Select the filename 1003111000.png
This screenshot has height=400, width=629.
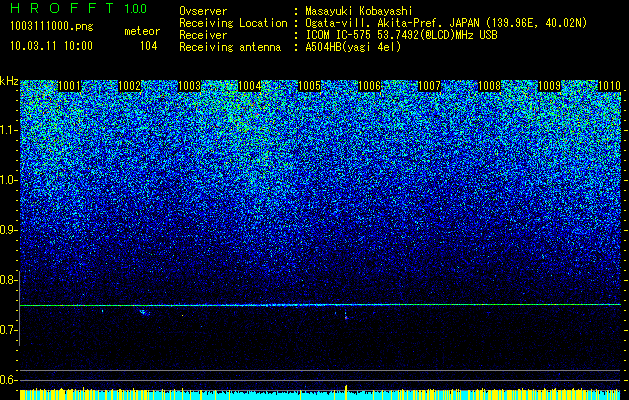click(x=52, y=26)
